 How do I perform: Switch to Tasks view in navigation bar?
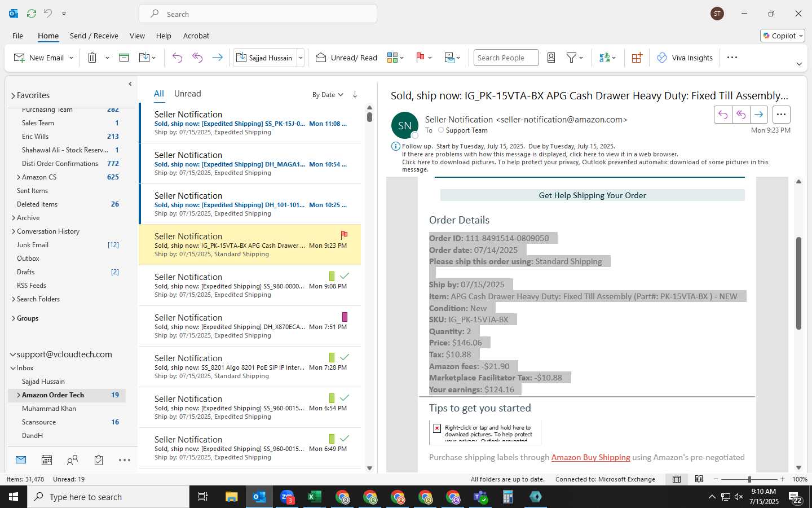click(99, 460)
